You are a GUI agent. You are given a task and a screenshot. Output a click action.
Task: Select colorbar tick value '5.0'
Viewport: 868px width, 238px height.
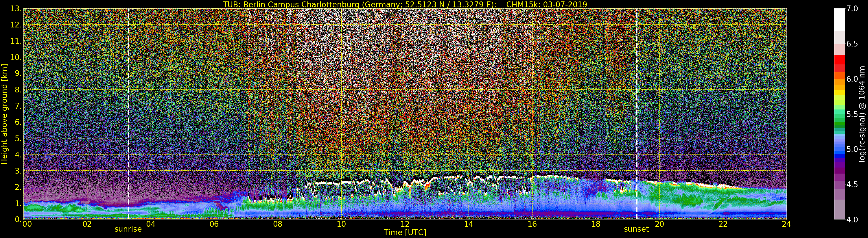pos(852,149)
